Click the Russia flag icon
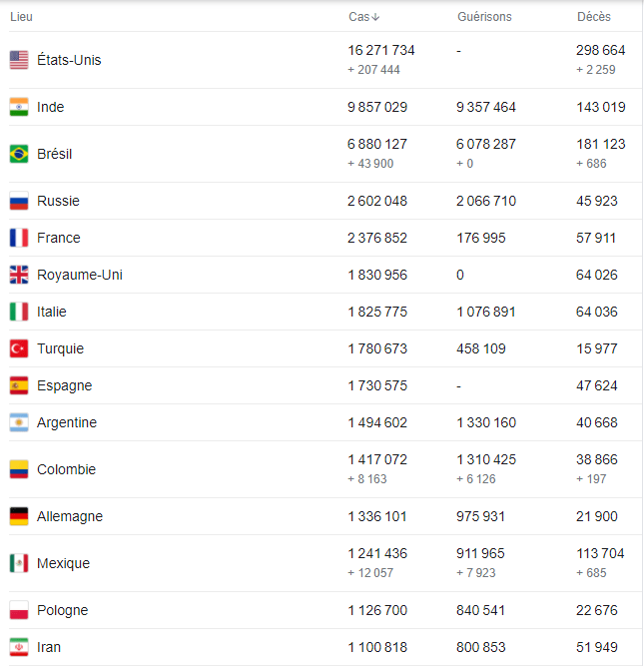The height and width of the screenshot is (666, 644). pos(19,201)
